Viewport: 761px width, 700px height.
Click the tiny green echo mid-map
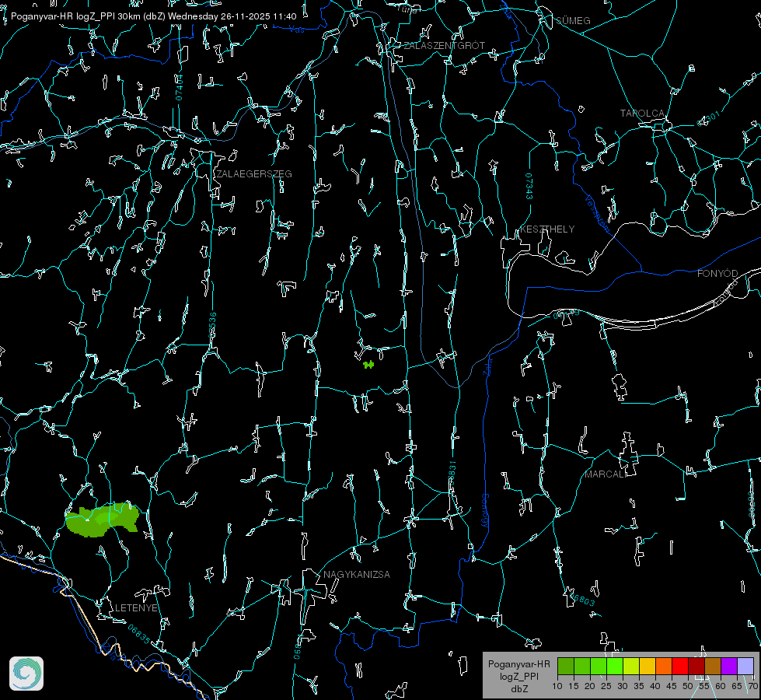369,364
